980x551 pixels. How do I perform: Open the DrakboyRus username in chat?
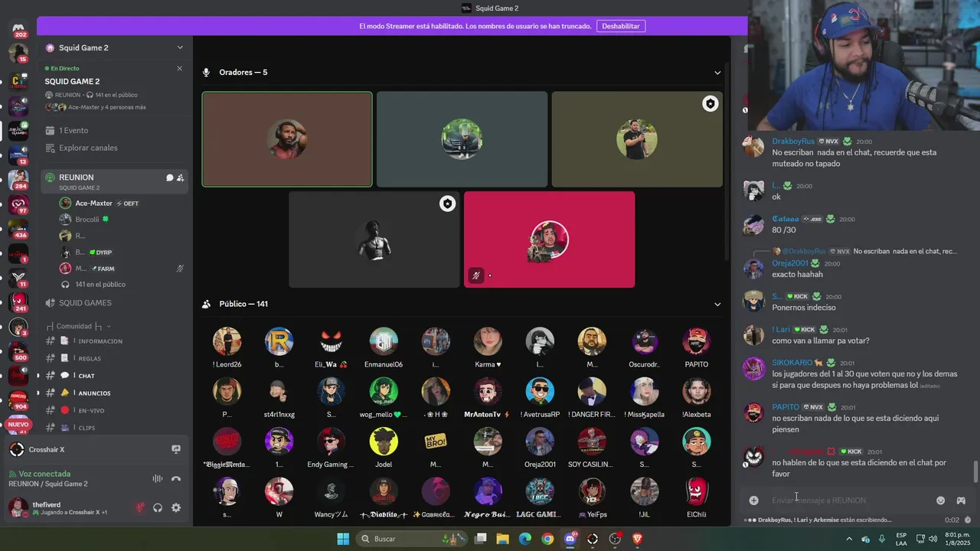tap(793, 142)
